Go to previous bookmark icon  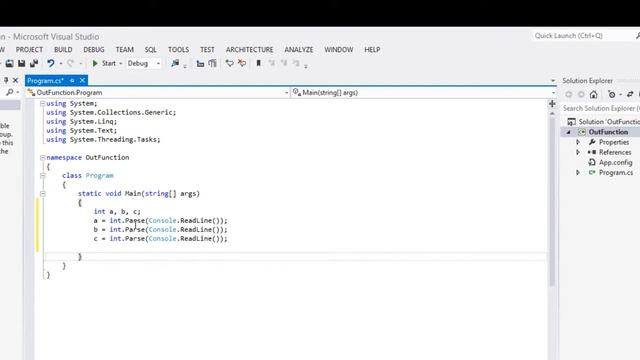(x=271, y=63)
